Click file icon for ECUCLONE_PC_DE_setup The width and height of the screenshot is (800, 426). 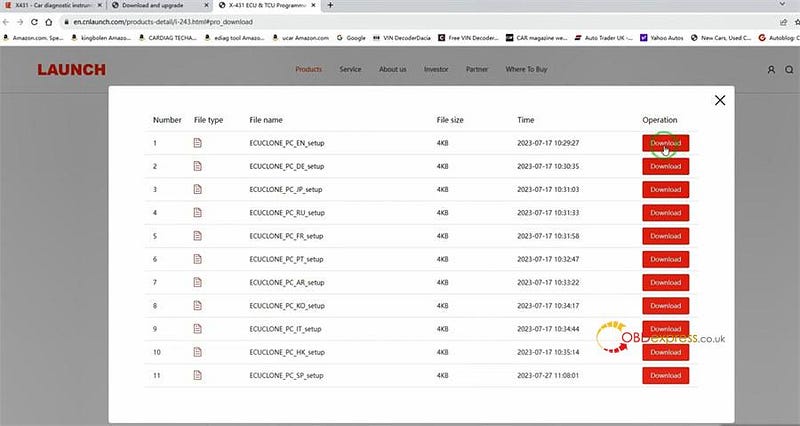197,166
